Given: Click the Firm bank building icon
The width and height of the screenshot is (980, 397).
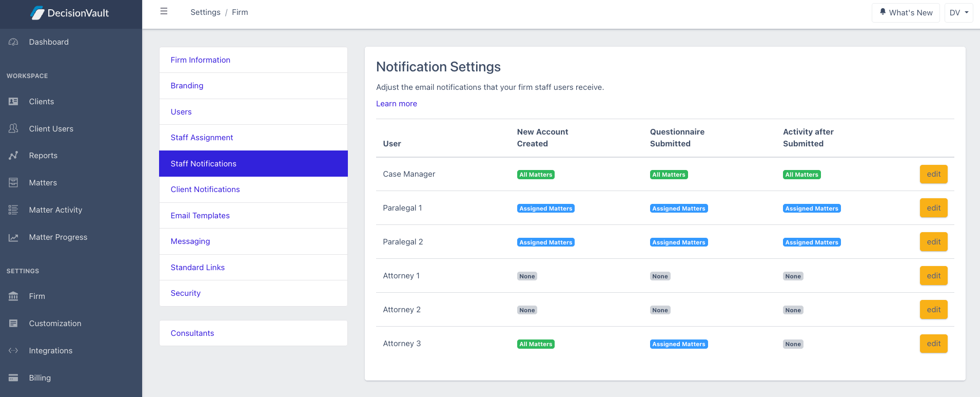Looking at the screenshot, I should tap(13, 296).
